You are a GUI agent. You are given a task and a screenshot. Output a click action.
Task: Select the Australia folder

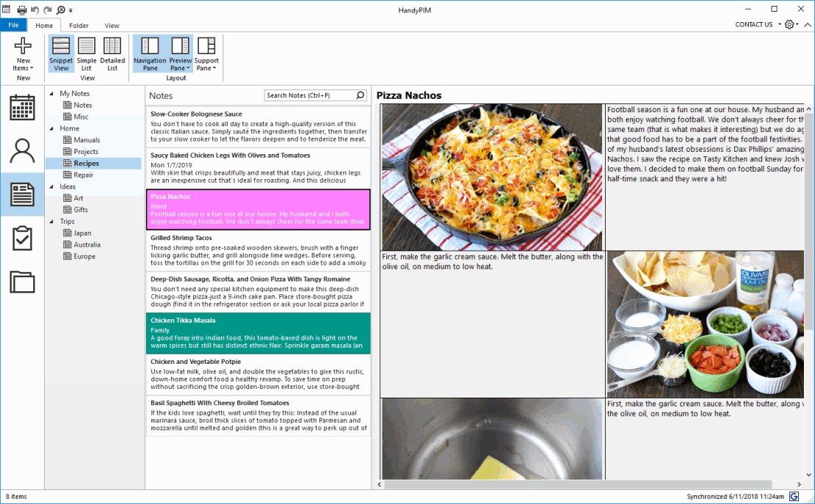[81, 244]
